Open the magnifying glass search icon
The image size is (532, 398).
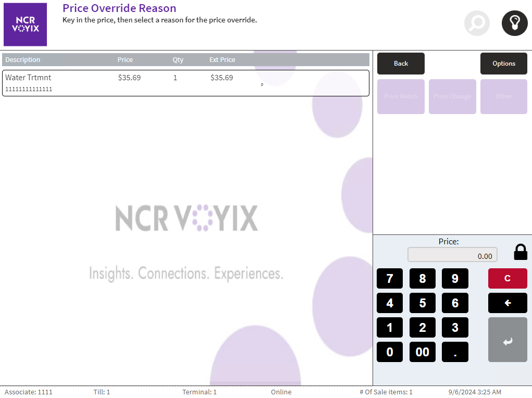(x=477, y=23)
